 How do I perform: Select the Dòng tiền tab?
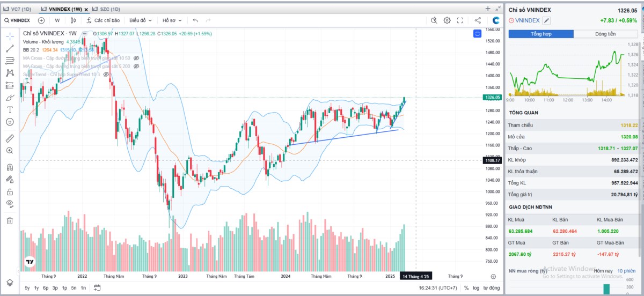click(605, 34)
